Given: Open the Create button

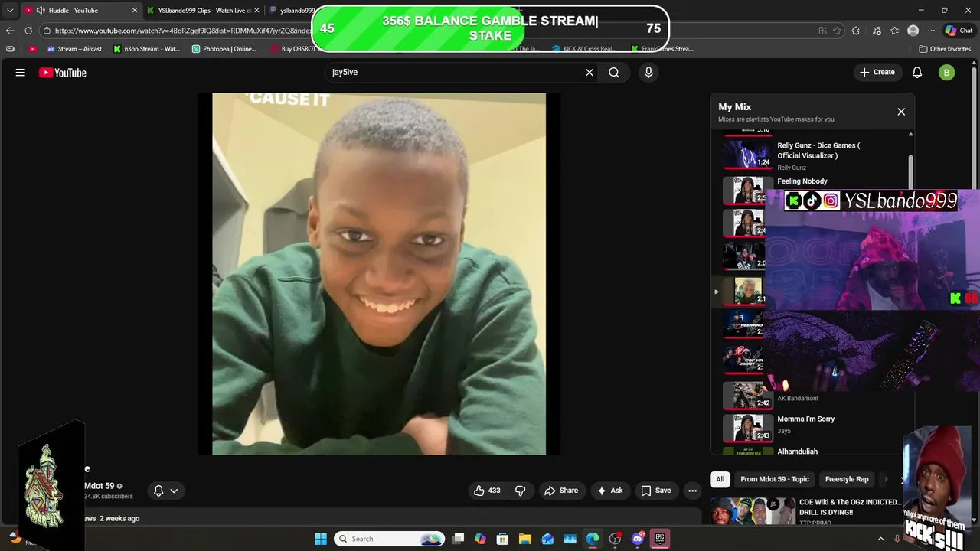Looking at the screenshot, I should point(877,73).
